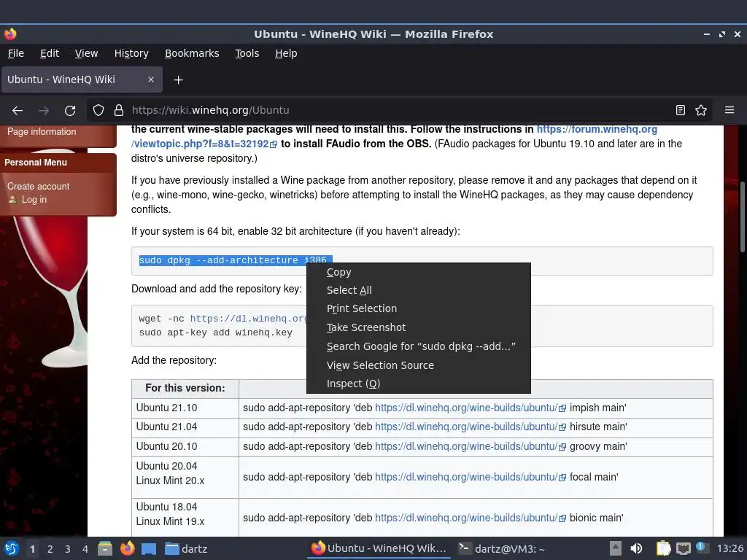Click the 'Ubuntu 20.10' table cell
Image resolution: width=747 pixels, height=560 pixels.
coord(185,447)
